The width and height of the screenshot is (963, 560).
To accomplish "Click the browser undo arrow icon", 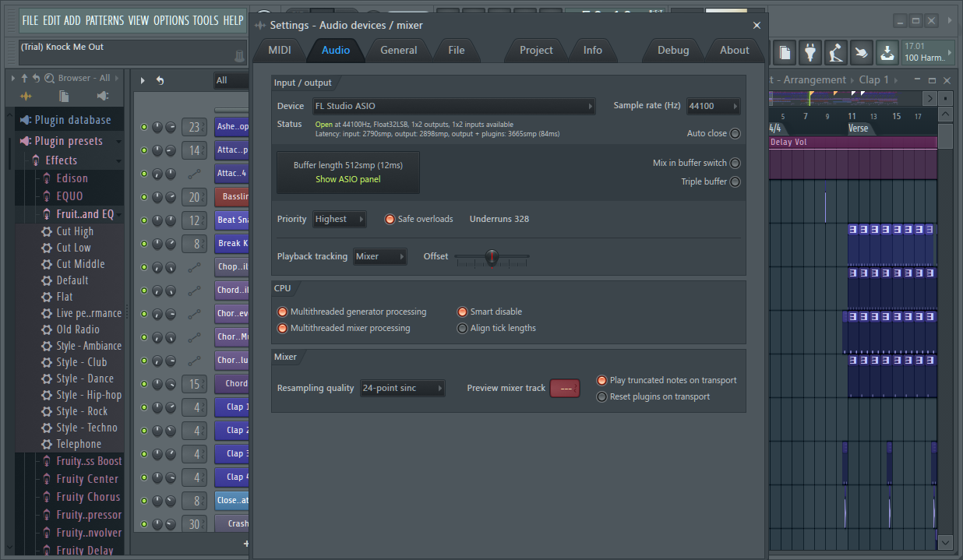I will (36, 78).
